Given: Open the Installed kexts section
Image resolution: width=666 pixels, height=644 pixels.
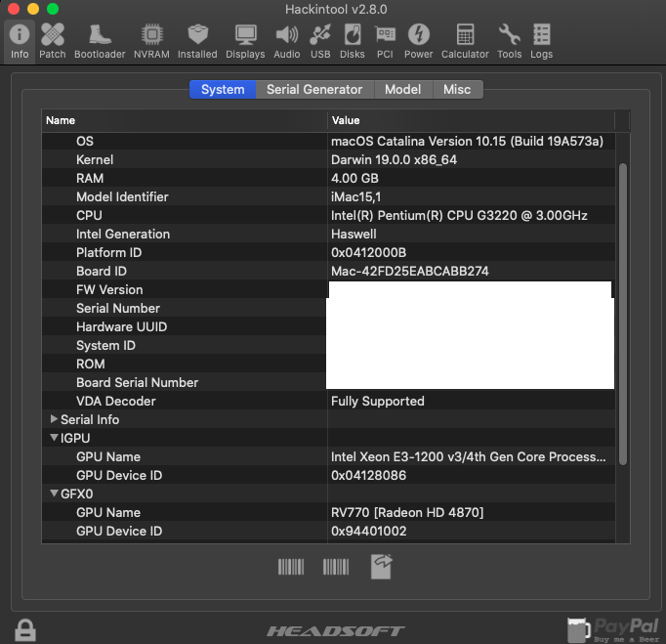Looking at the screenshot, I should coord(197,41).
